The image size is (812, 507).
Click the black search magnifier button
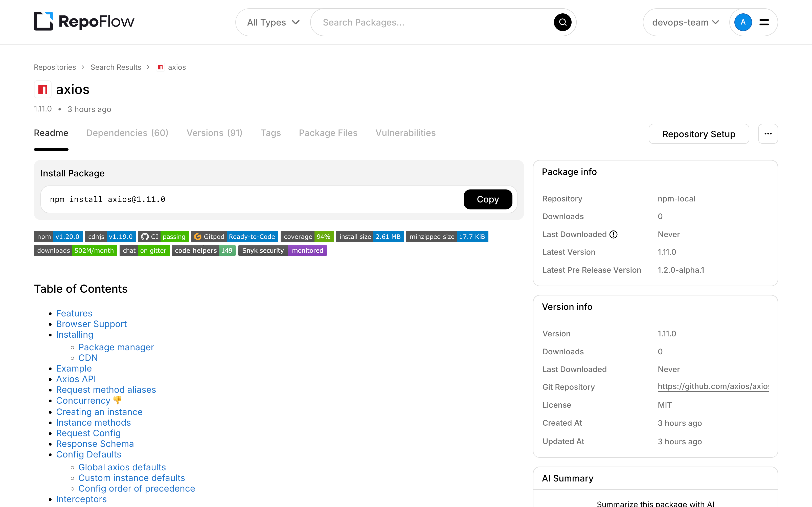point(562,22)
